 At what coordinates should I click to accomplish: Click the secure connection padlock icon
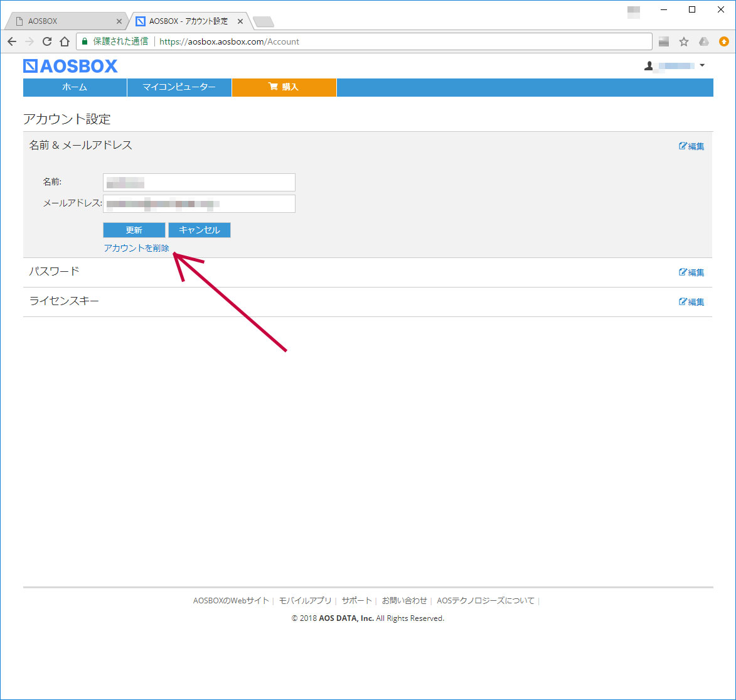pyautogui.click(x=85, y=41)
